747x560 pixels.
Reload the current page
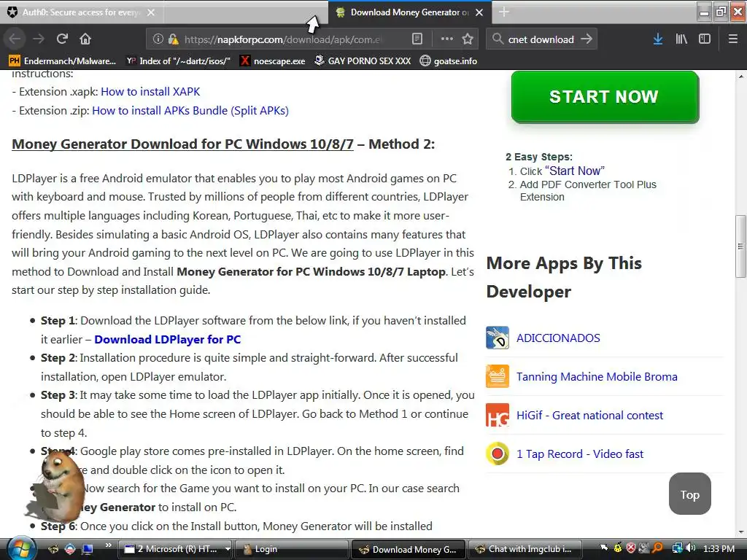click(62, 39)
